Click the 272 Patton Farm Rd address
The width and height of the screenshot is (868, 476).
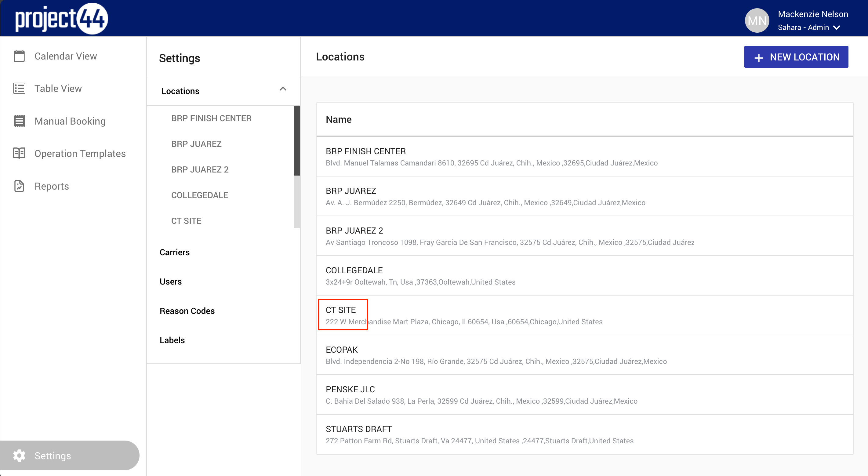click(479, 441)
